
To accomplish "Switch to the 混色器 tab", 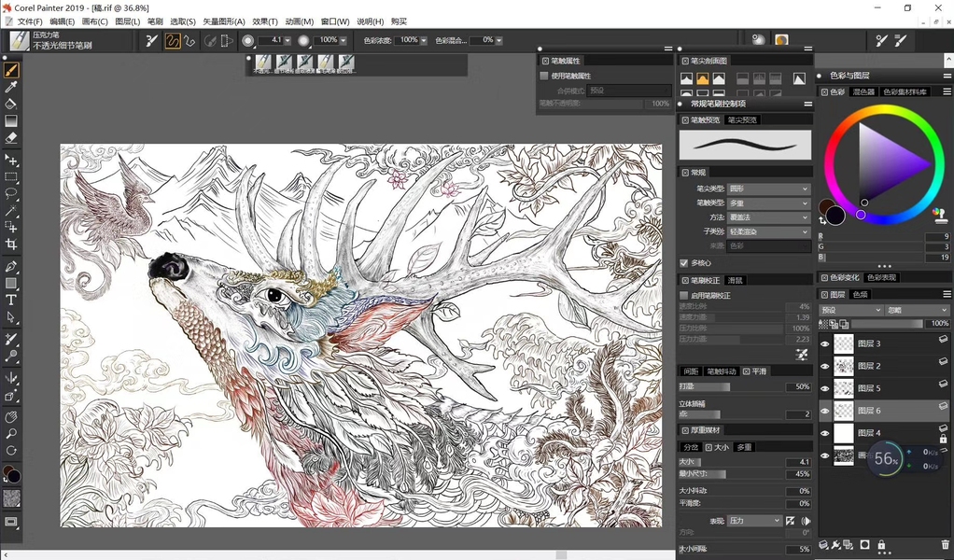I will point(863,91).
